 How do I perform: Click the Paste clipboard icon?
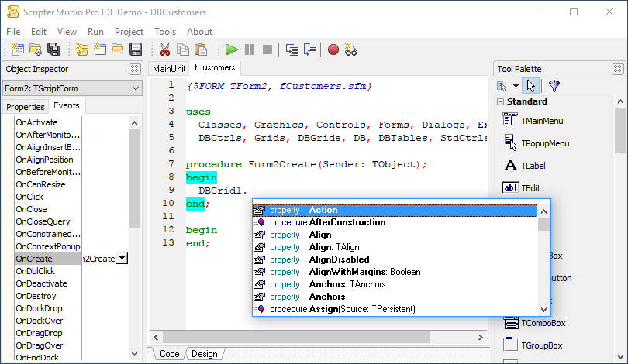[200, 50]
